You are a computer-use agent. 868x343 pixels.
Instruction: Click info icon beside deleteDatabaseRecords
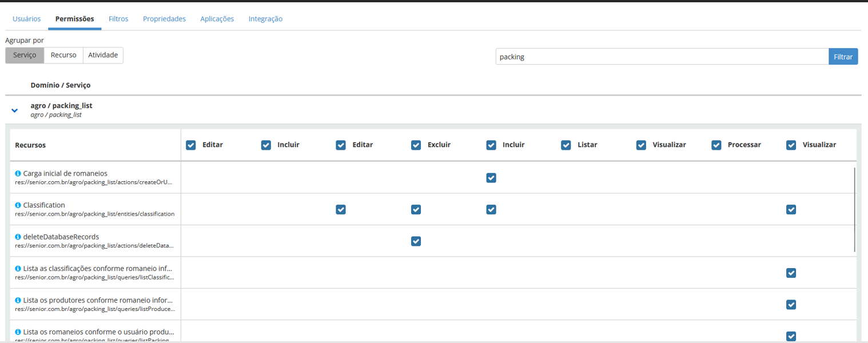[18, 237]
